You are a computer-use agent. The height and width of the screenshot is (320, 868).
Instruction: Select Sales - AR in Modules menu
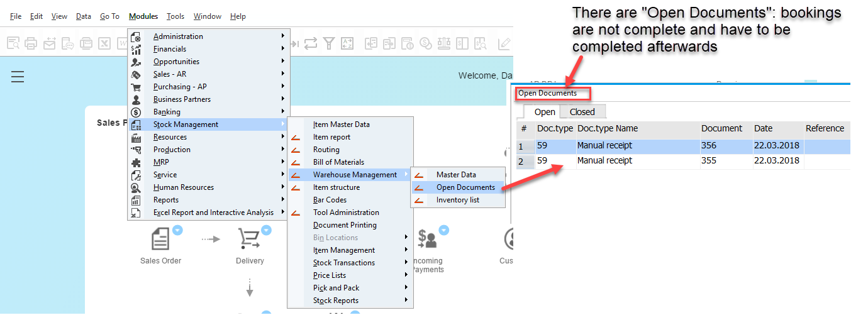coord(209,74)
